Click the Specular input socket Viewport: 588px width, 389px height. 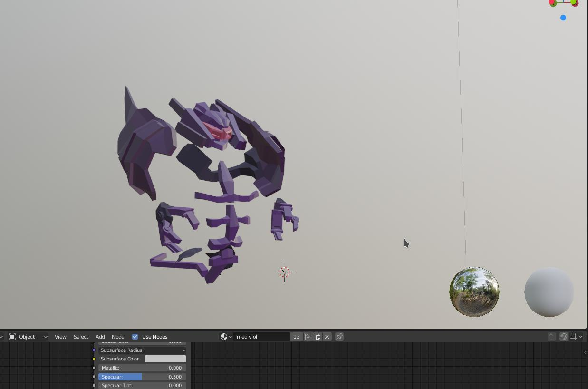pos(94,377)
